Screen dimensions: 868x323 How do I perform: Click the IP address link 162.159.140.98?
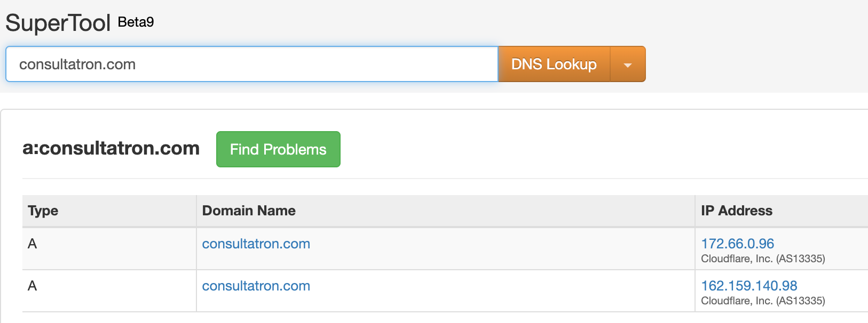click(x=749, y=286)
